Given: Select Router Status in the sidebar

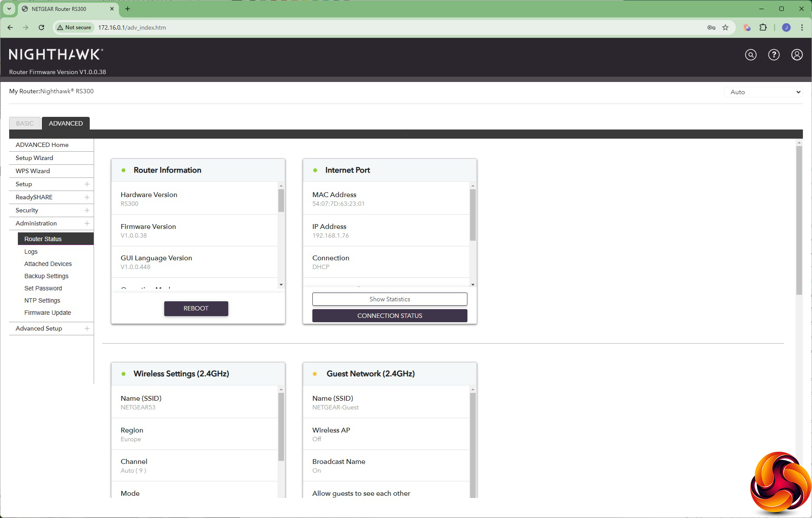Looking at the screenshot, I should click(56, 239).
